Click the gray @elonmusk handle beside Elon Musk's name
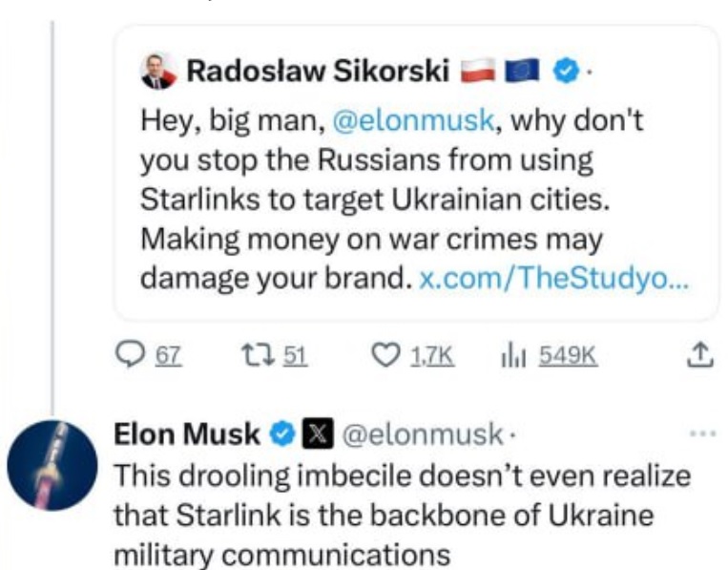The height and width of the screenshot is (570, 728). (x=420, y=434)
